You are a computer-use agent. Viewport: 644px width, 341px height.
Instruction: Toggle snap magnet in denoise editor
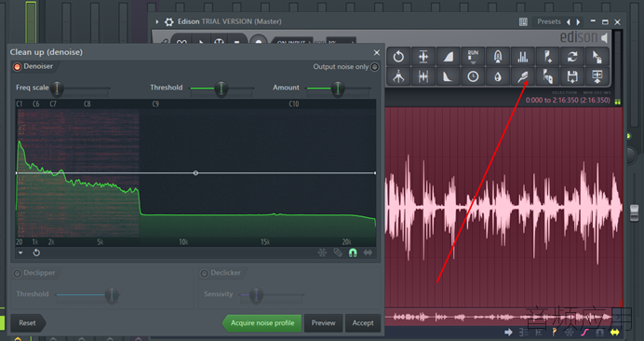coord(353,253)
